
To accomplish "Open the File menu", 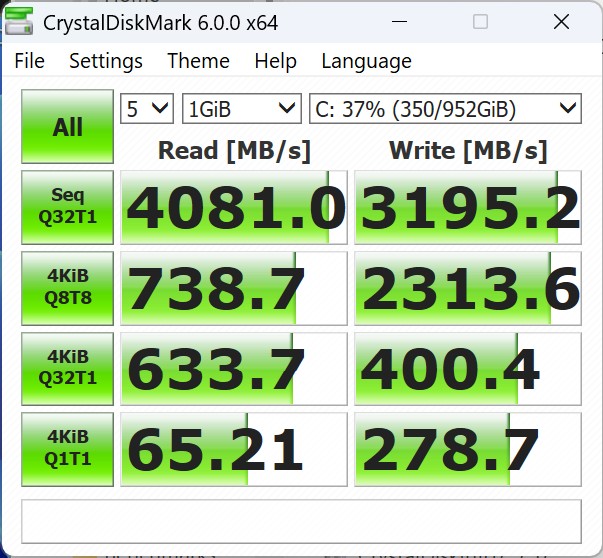I will [x=30, y=61].
